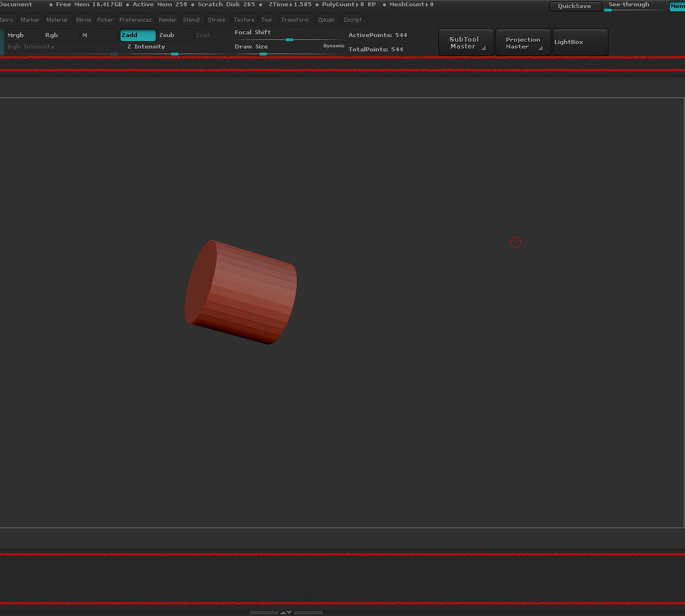Turn on Mrgb paint mode
The width and height of the screenshot is (685, 616).
[23, 35]
